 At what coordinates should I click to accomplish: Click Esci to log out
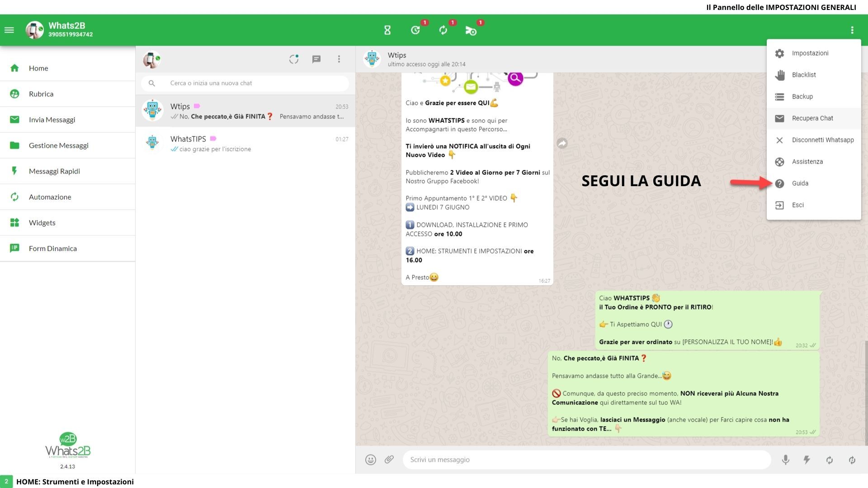[814, 205]
